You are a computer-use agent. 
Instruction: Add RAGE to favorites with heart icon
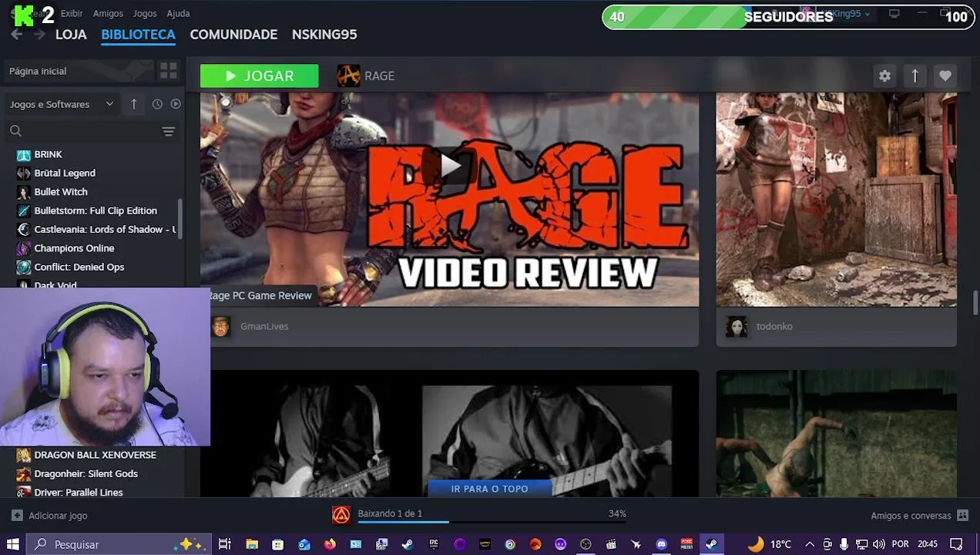coord(945,76)
